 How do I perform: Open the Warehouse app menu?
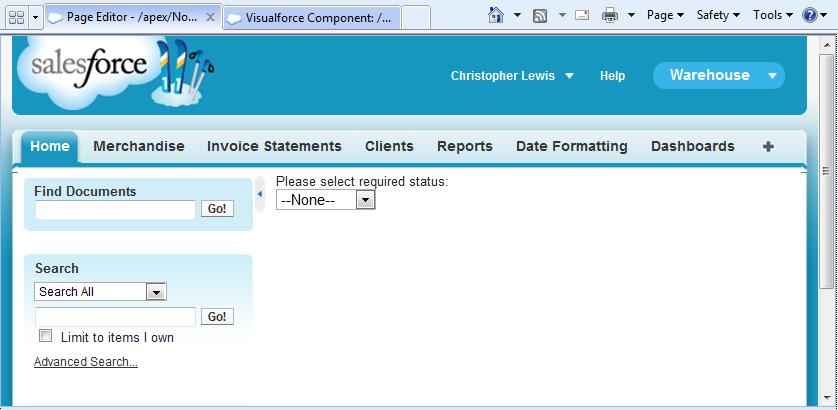tap(718, 75)
